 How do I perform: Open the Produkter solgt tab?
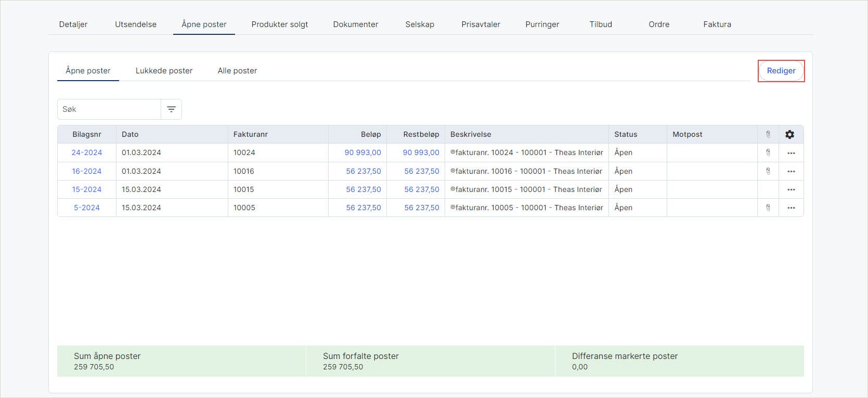coord(279,24)
